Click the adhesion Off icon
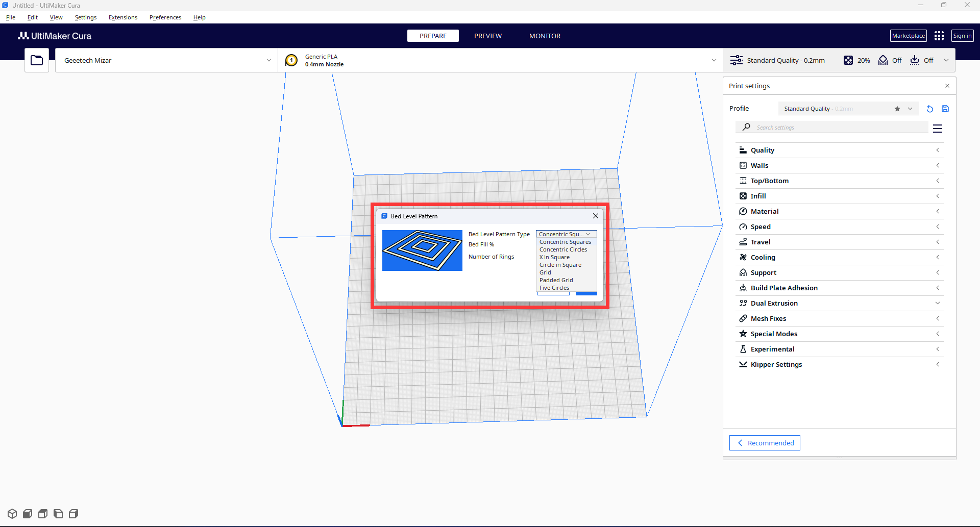This screenshot has height=527, width=980. coord(915,60)
